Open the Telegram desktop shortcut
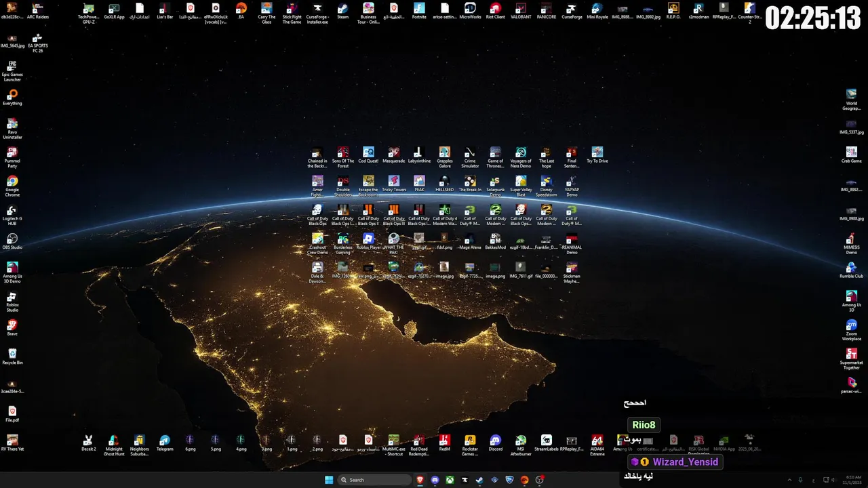This screenshot has height=488, width=868. [x=165, y=443]
